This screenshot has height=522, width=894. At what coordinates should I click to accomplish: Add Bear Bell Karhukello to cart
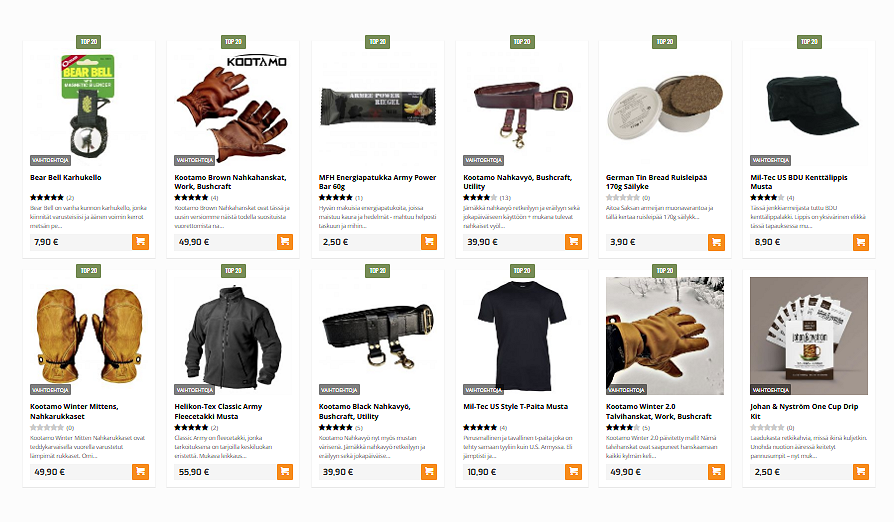(140, 242)
